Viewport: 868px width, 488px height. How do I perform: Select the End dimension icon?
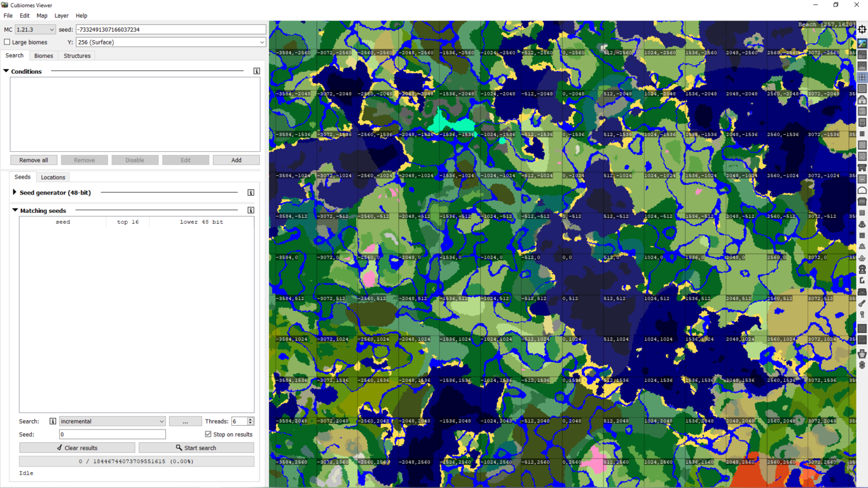tap(862, 66)
